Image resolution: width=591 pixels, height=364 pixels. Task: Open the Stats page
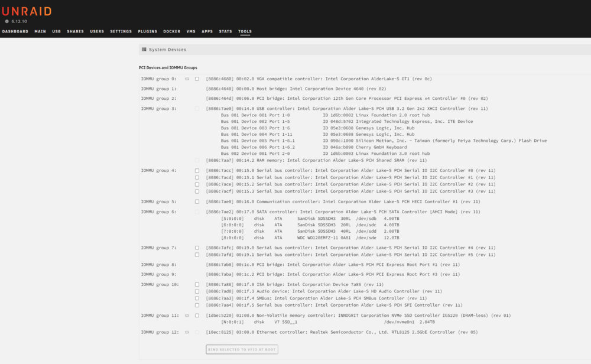point(225,32)
